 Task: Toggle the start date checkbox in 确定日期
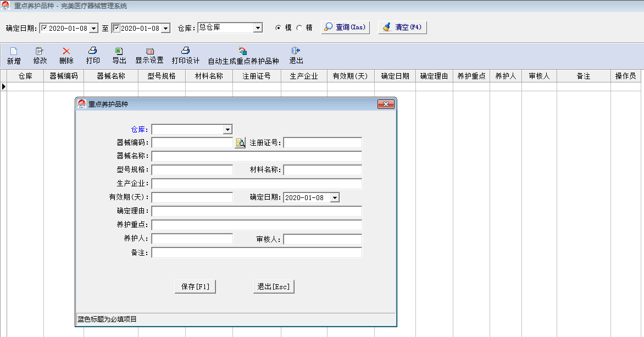[x=45, y=28]
